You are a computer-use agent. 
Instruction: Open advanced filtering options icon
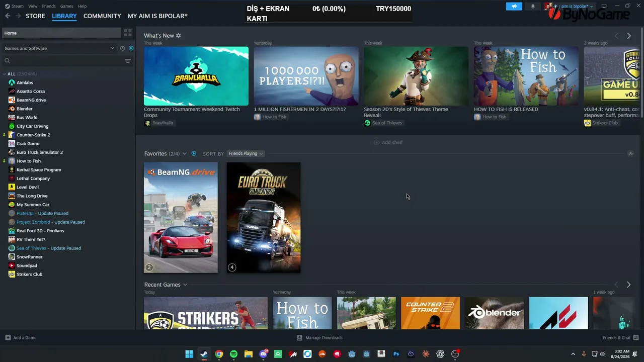pos(128,61)
